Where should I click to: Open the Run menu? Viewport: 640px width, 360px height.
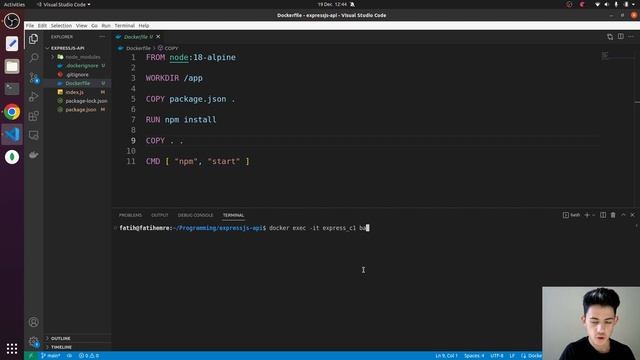click(x=106, y=25)
